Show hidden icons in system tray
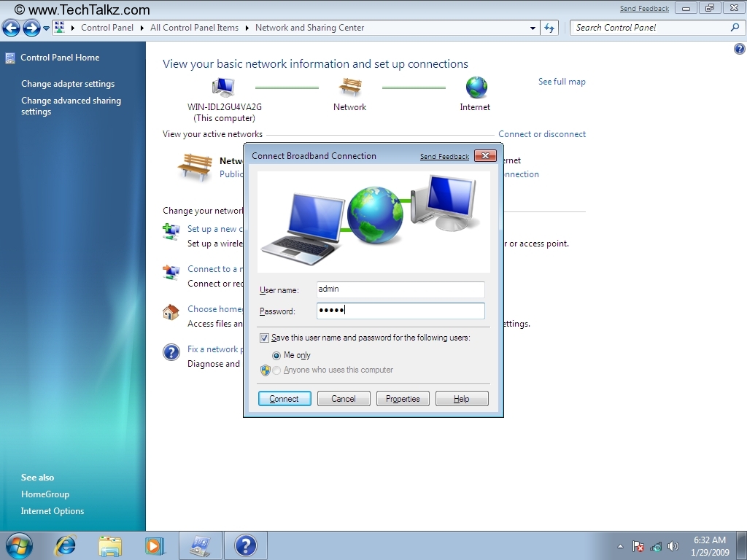 pos(620,546)
